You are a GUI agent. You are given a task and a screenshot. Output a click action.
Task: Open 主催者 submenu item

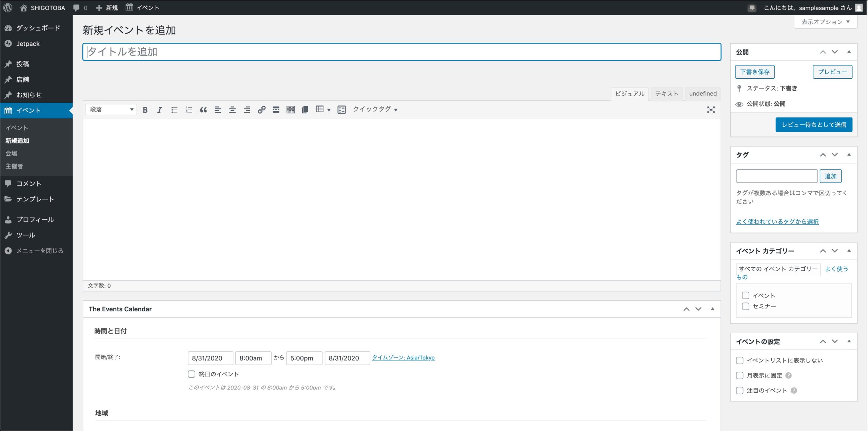[14, 166]
